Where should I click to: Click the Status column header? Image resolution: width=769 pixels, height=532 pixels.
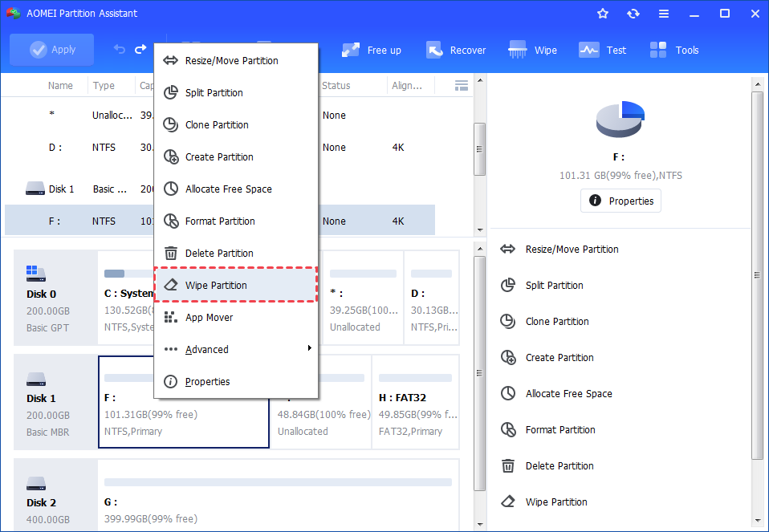tap(336, 86)
